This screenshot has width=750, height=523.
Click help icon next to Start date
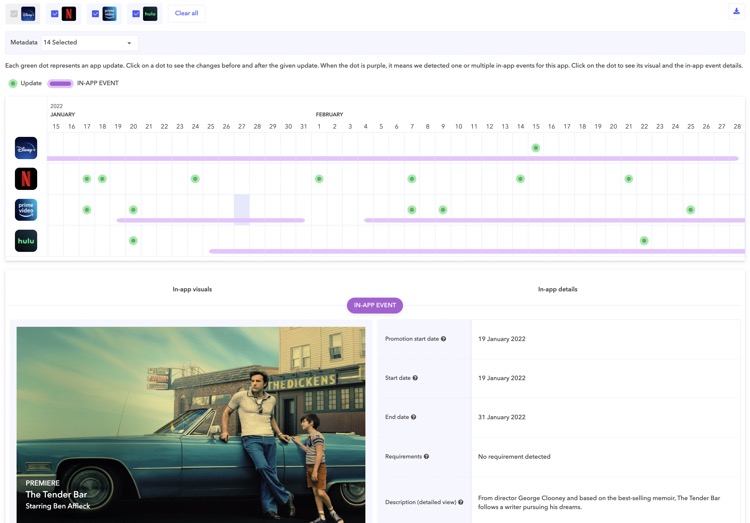tap(415, 378)
